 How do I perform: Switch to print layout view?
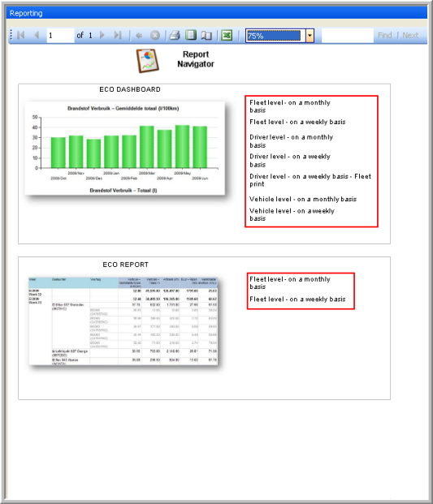pos(191,35)
